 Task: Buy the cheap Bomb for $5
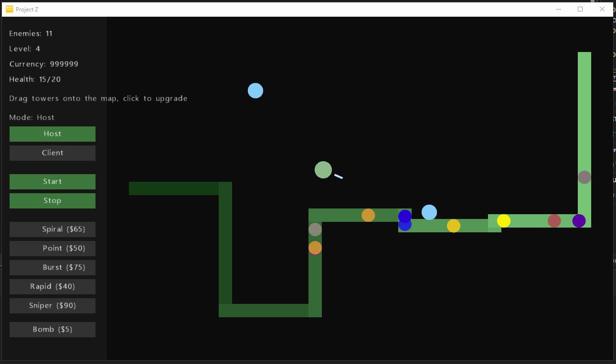[x=52, y=329]
